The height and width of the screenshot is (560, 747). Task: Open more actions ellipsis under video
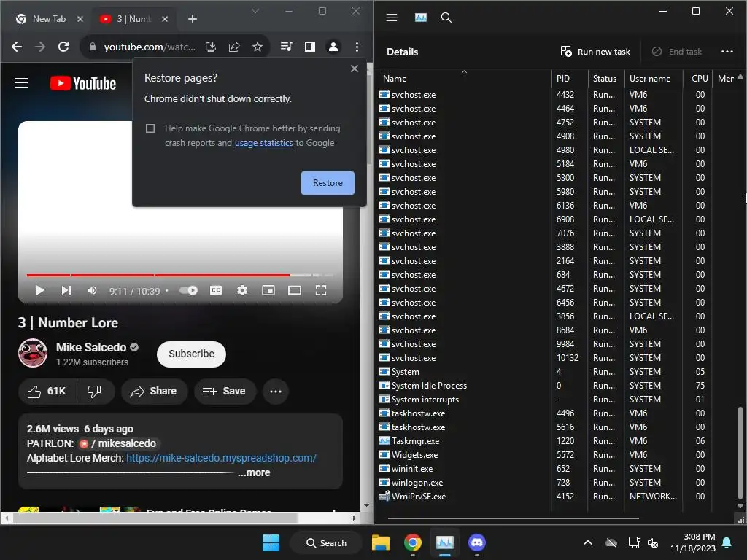[276, 392]
